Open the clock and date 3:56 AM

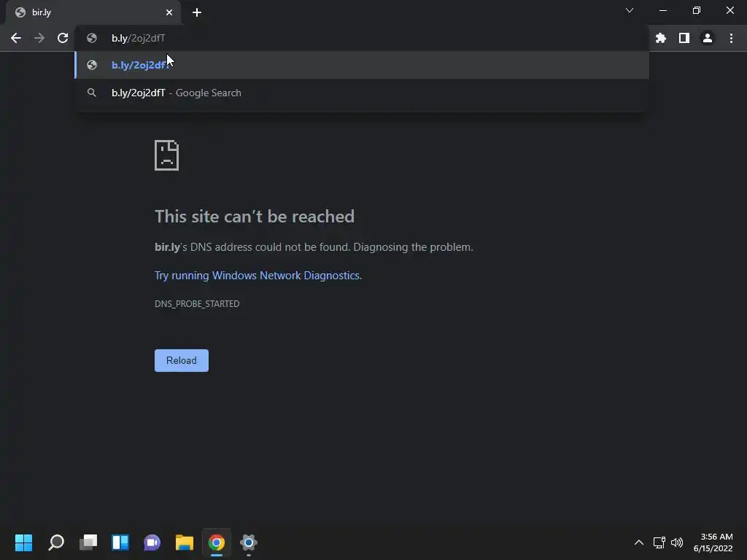[x=713, y=542]
